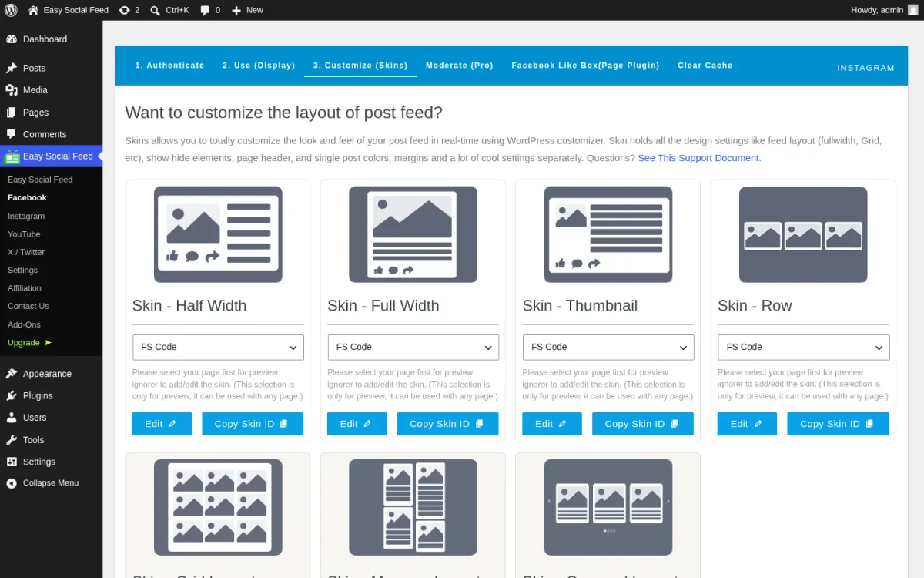Screen dimensions: 924x578
Task: Switch to the 2. Use (Display) tab
Action: point(259,66)
